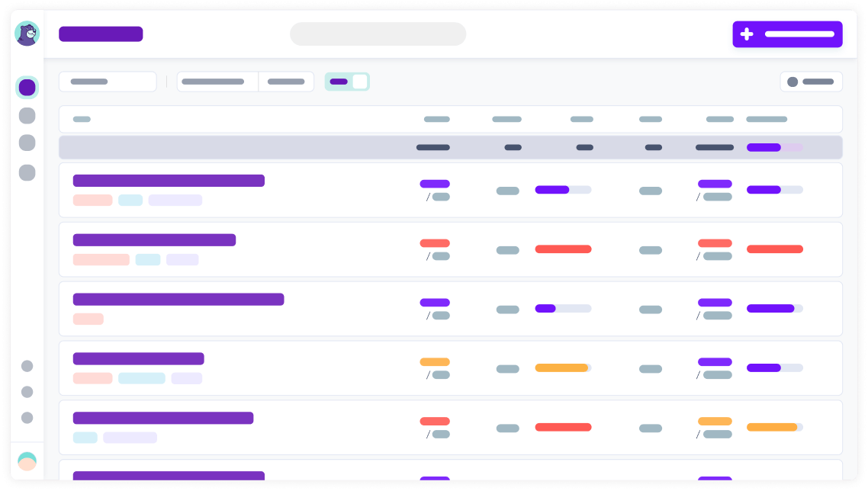Click the orange progress bar in the fourth item's middle column
Screen dimensions: 868x491
[563, 367]
